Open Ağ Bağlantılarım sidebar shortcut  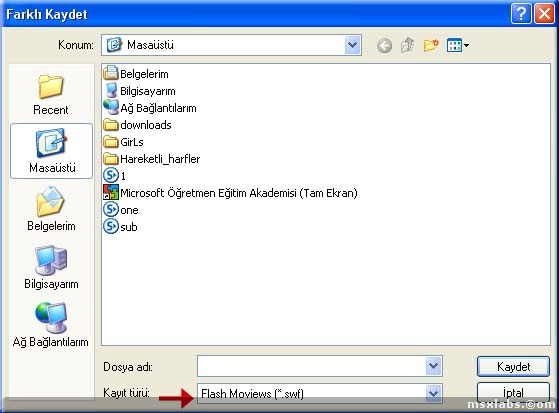tap(51, 325)
